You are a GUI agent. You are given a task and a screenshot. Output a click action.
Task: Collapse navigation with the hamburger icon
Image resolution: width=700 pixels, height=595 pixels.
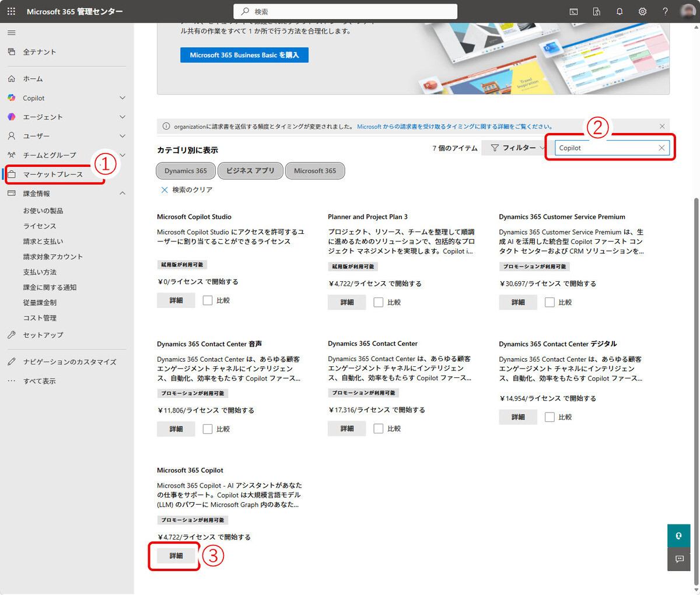[12, 33]
